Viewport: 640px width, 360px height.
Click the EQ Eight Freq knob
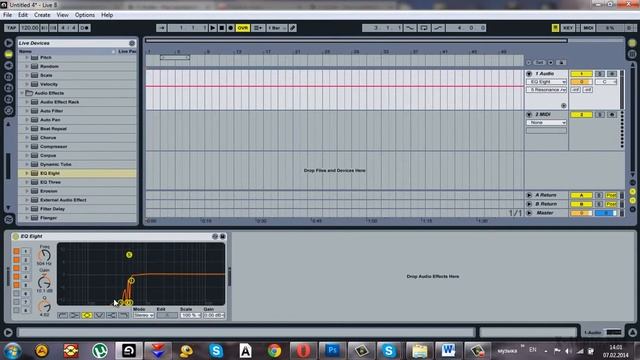(x=44, y=256)
